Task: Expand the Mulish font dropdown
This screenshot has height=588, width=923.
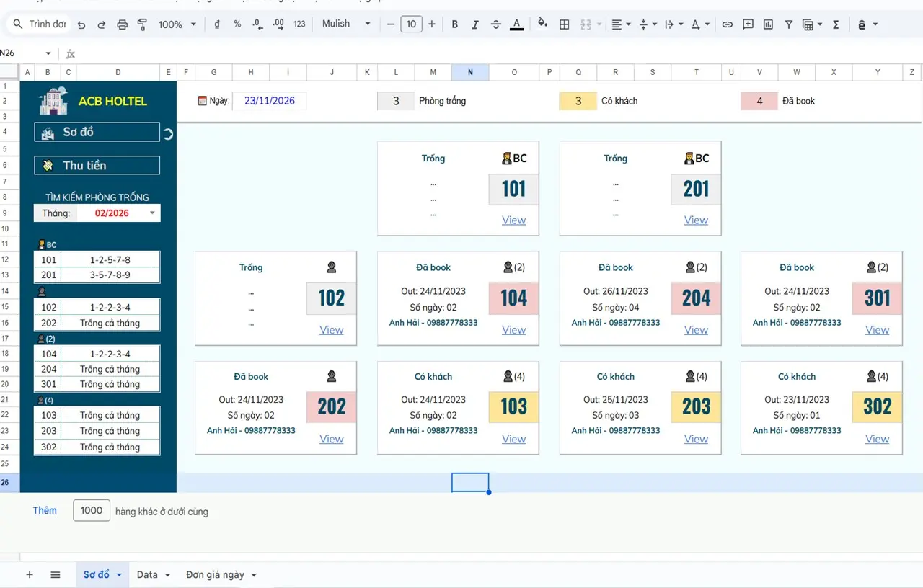Action: [x=346, y=24]
